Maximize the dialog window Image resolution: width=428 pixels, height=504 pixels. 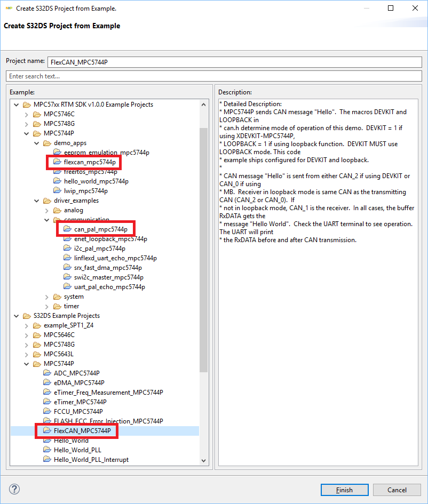pyautogui.click(x=391, y=8)
